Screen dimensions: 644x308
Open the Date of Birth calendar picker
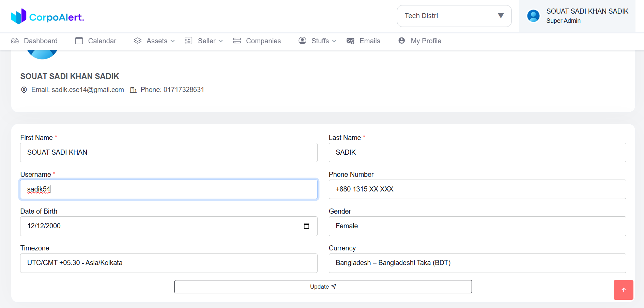[x=307, y=226]
